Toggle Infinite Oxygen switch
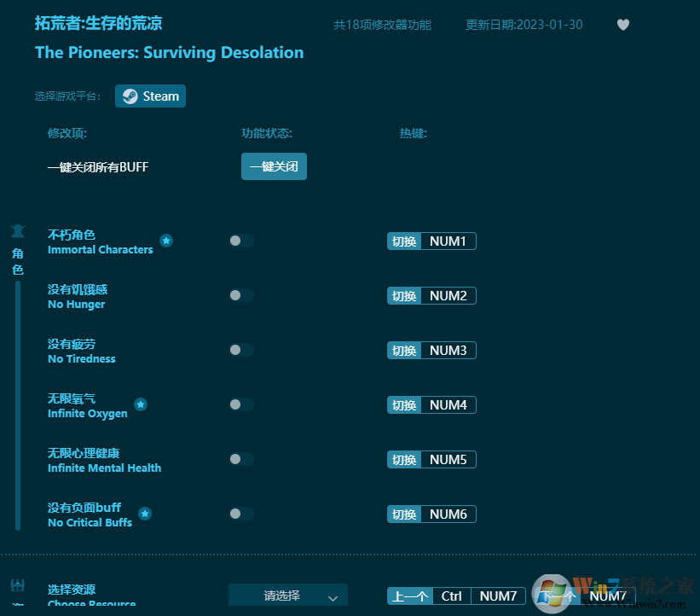The width and height of the screenshot is (700, 616). pos(241,404)
